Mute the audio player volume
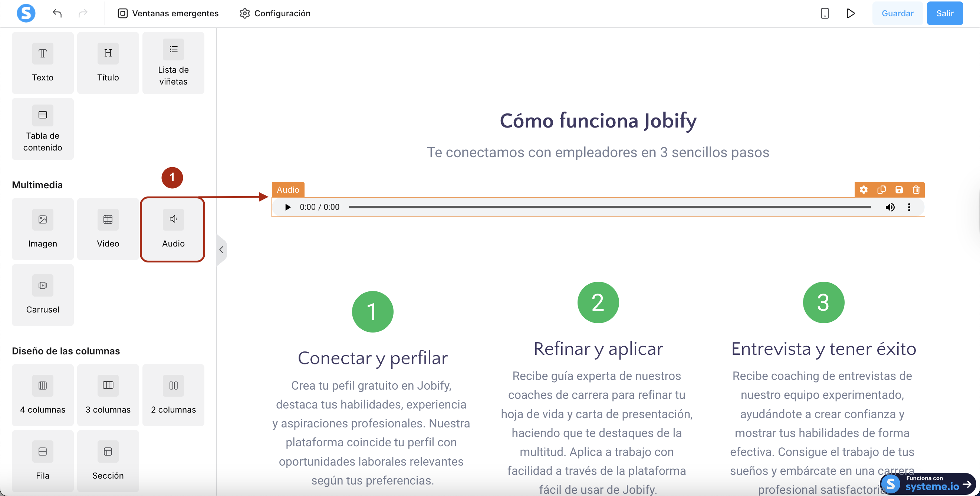This screenshot has height=496, width=980. click(890, 207)
